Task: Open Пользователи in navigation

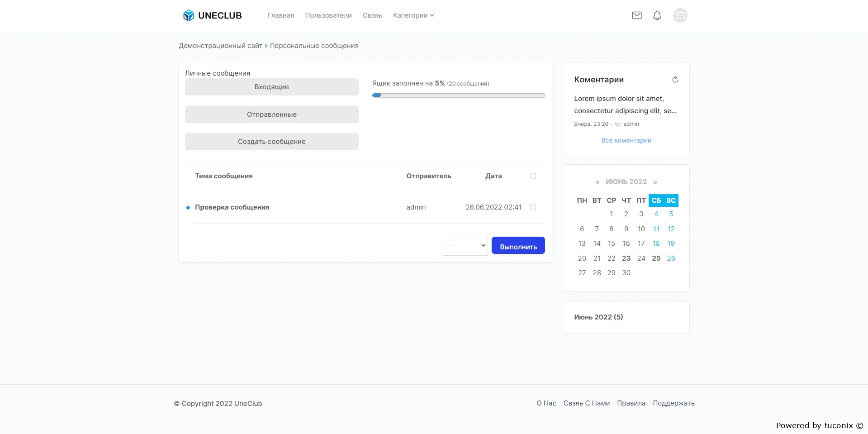Action: click(x=328, y=15)
